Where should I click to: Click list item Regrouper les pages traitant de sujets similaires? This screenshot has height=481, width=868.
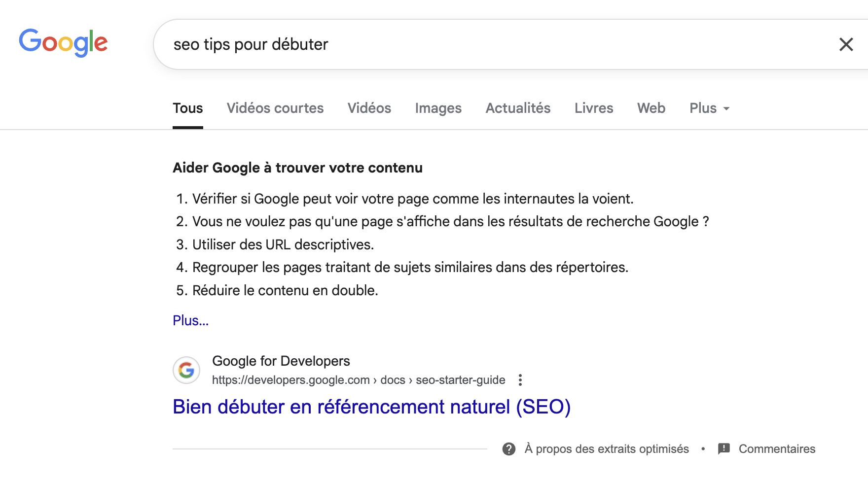(410, 267)
